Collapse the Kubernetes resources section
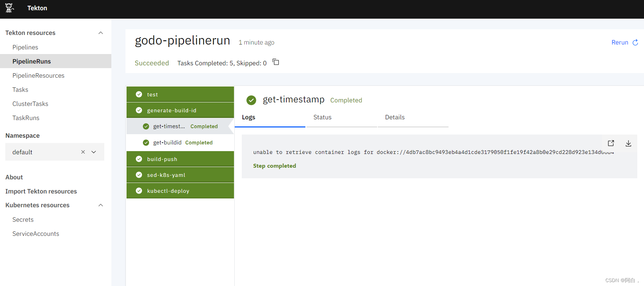 101,205
